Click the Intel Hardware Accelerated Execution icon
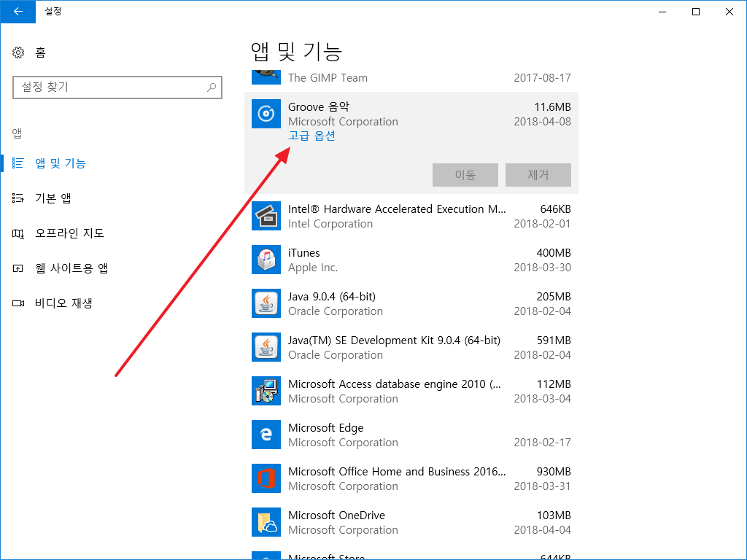Image resolution: width=747 pixels, height=560 pixels. 266,216
